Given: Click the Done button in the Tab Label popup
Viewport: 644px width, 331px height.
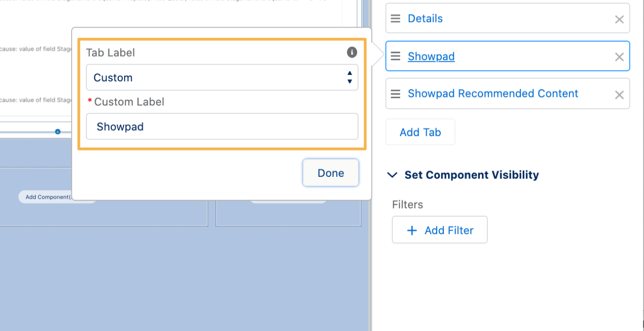Looking at the screenshot, I should (x=330, y=173).
